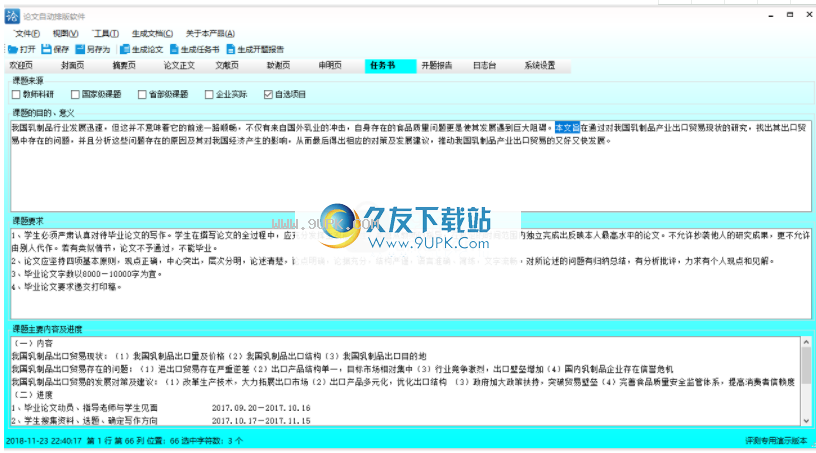Click inside the 课题要求 text box
Viewport: 816px width, 453px height.
[x=411, y=273]
